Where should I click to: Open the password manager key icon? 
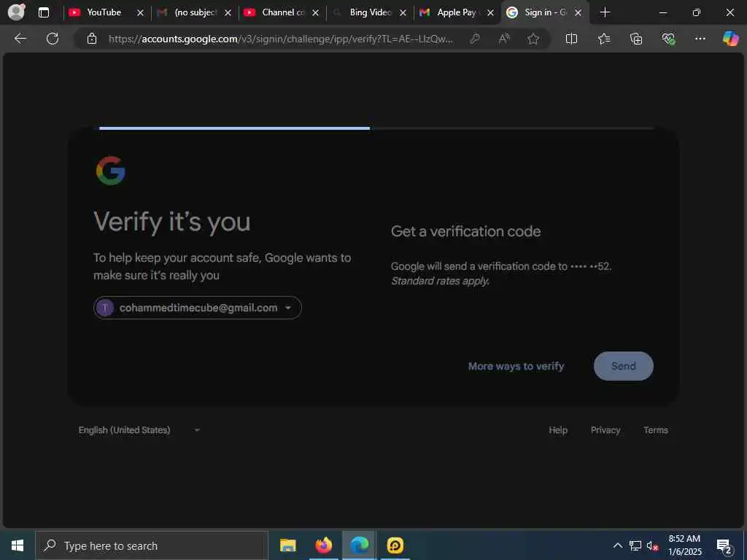pyautogui.click(x=474, y=39)
